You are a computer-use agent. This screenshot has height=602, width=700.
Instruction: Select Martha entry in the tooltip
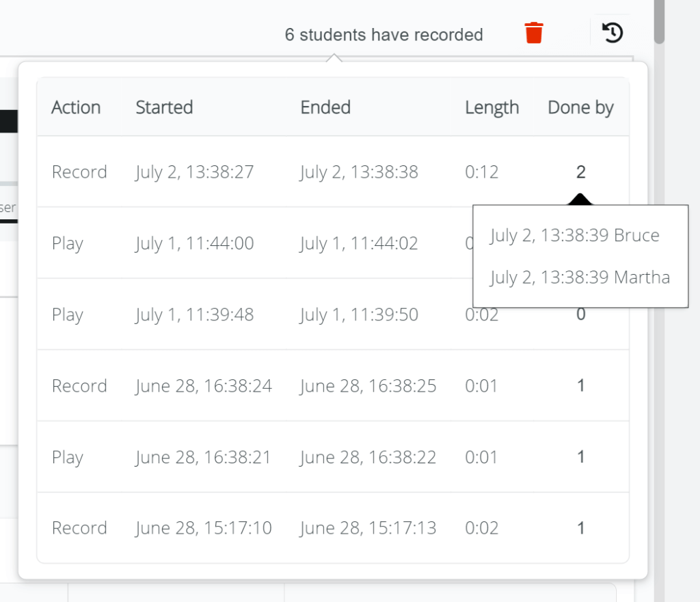click(580, 277)
